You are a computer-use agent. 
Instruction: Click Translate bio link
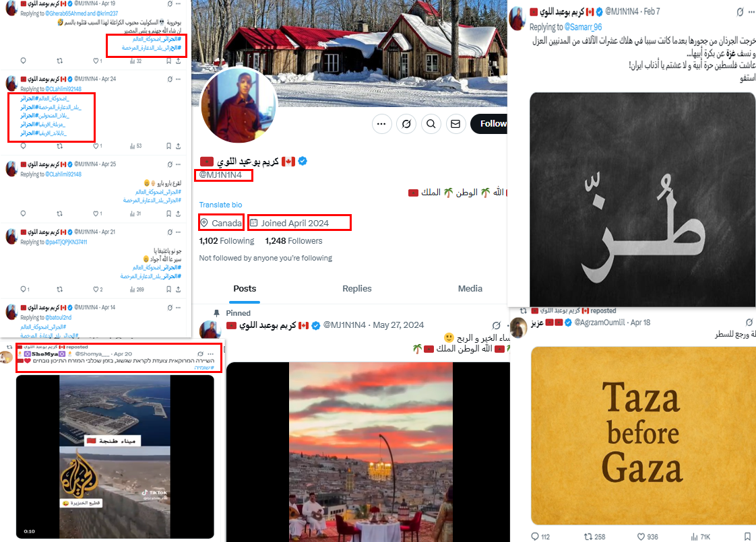[x=220, y=205]
